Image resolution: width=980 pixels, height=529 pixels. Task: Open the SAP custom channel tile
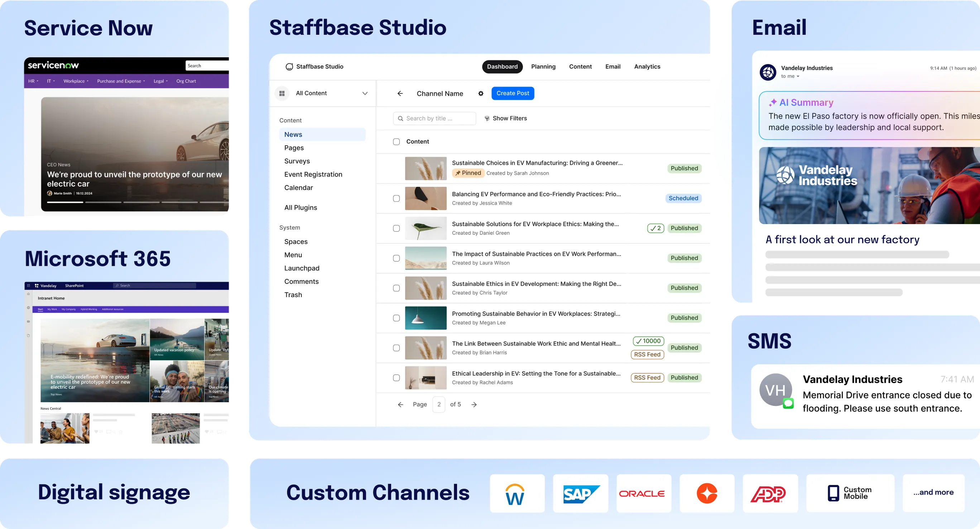[581, 493]
